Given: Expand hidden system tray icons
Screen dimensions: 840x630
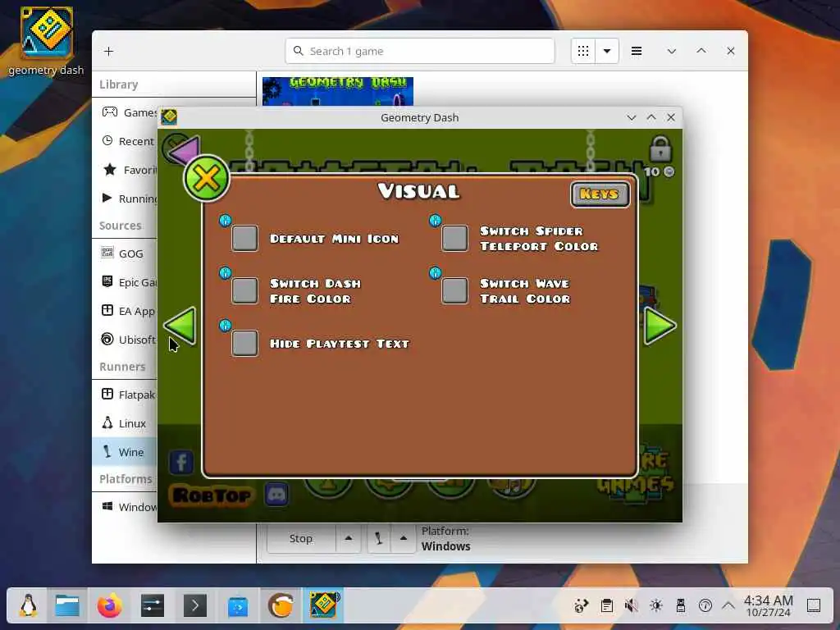Looking at the screenshot, I should click(x=728, y=606).
